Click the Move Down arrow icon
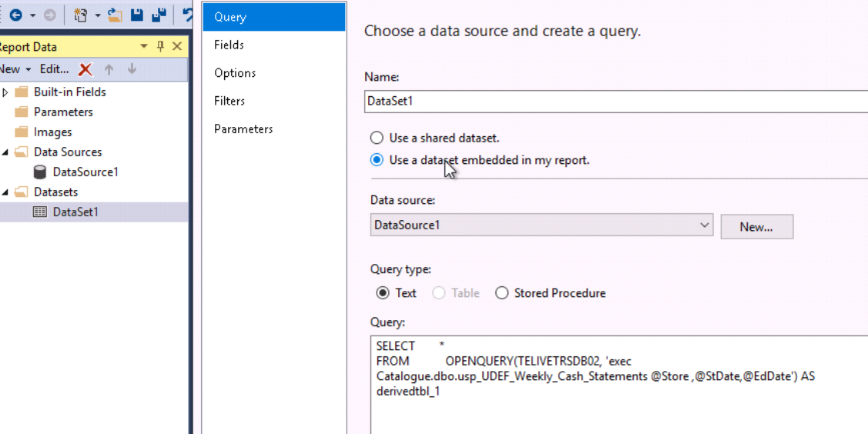The height and width of the screenshot is (434, 868). tap(132, 69)
